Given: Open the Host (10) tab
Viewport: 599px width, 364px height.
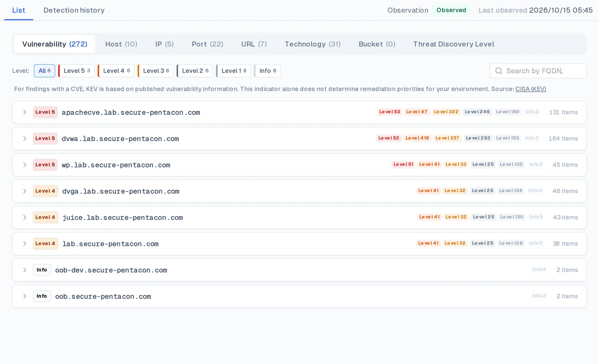Looking at the screenshot, I should coord(121,44).
